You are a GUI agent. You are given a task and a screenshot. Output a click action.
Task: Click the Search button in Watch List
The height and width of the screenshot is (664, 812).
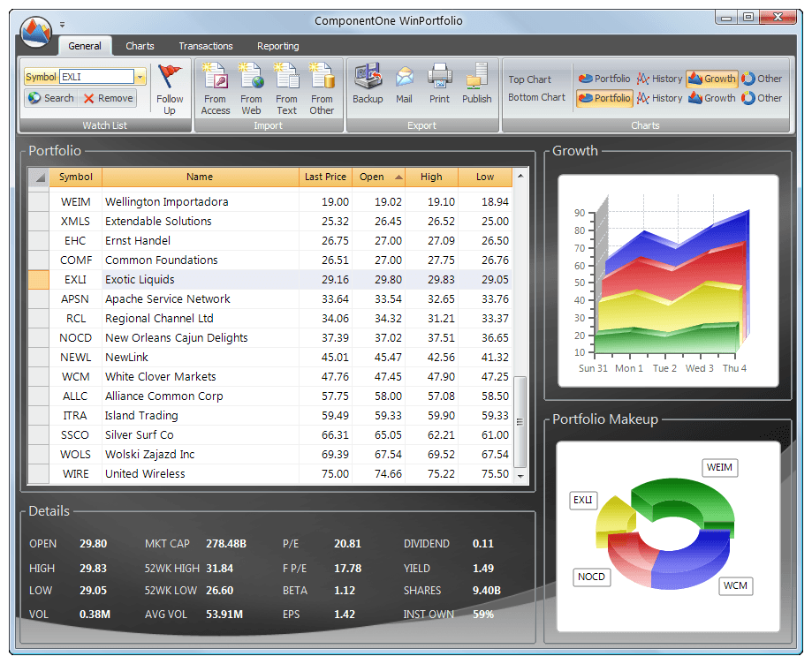point(50,98)
